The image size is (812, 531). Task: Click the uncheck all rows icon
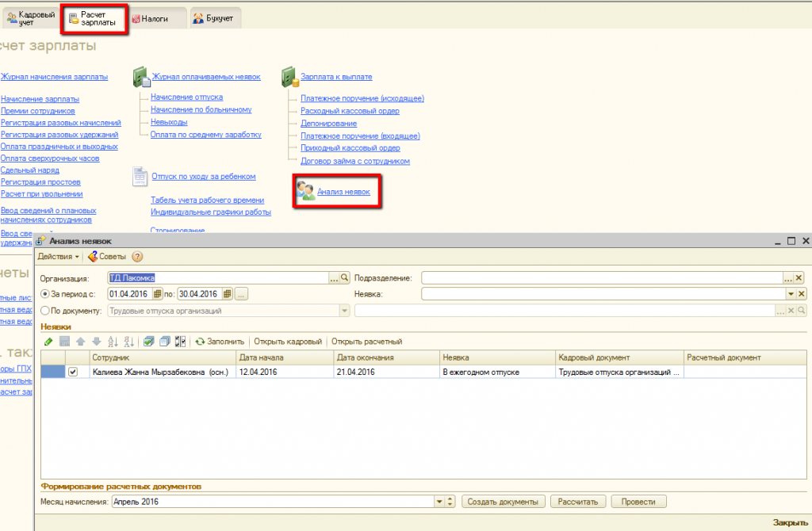click(165, 342)
